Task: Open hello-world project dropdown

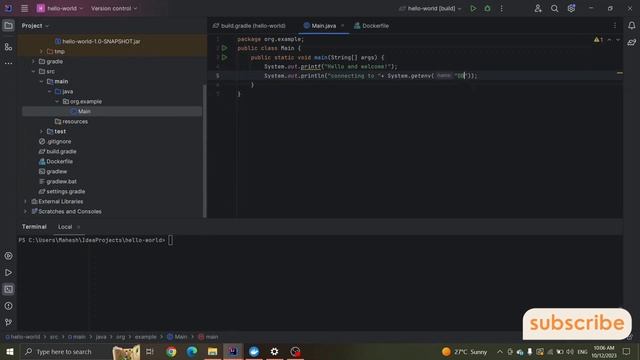Action: pos(60,8)
